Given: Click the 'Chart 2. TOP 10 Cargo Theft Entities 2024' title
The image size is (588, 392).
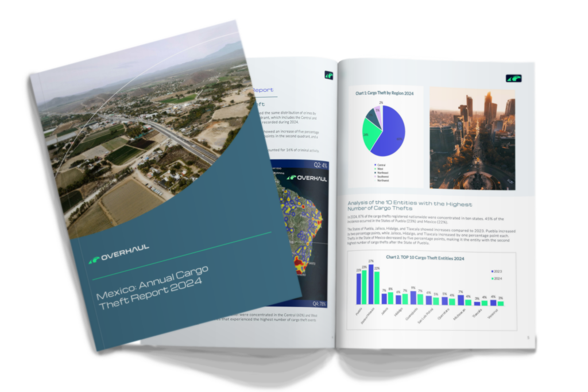Looking at the screenshot, I should pos(425,258).
